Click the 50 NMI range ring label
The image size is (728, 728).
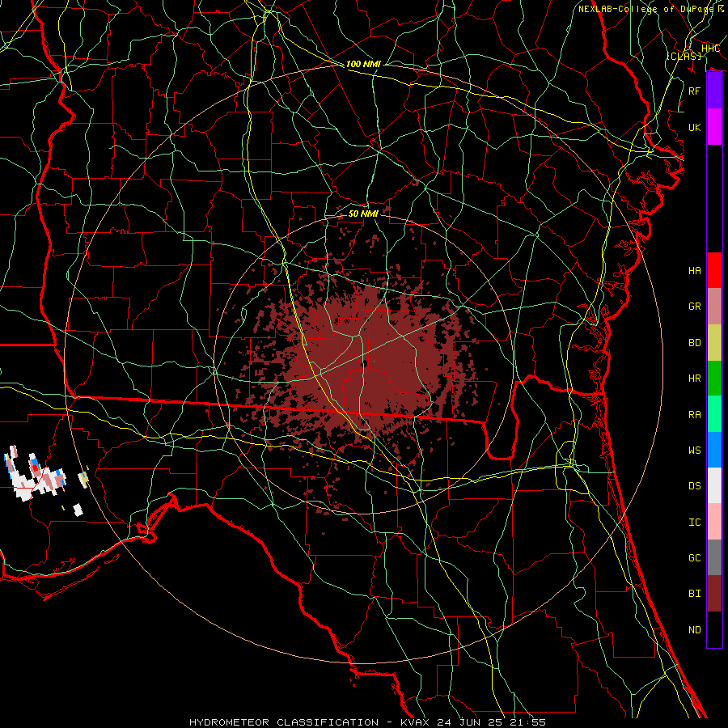pos(363,214)
